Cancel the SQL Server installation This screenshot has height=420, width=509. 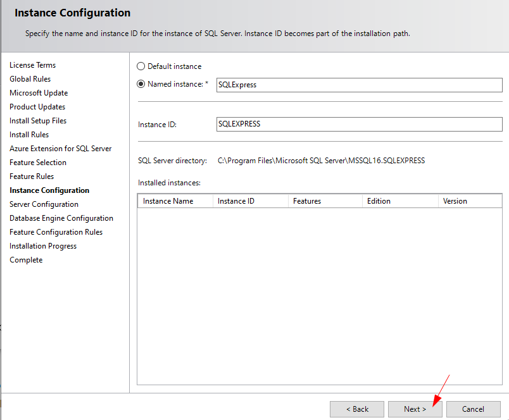coord(473,409)
